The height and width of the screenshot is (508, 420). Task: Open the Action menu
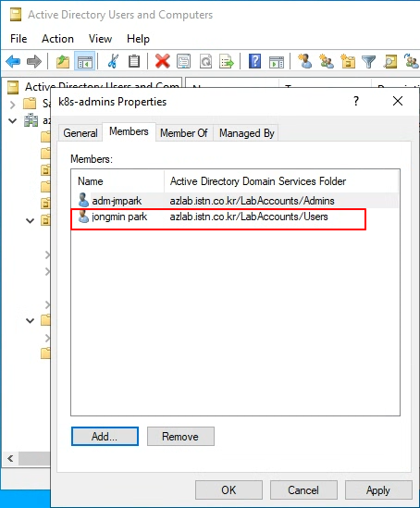tap(57, 39)
